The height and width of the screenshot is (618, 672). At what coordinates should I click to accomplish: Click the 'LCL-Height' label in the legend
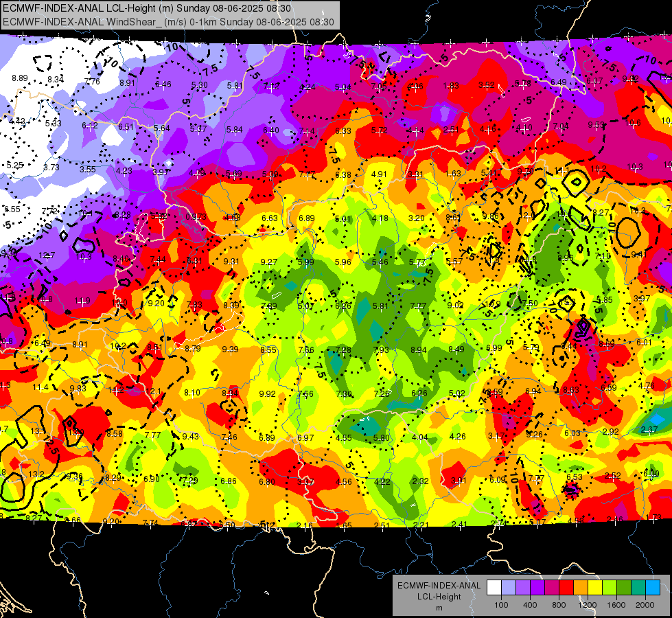tap(439, 597)
